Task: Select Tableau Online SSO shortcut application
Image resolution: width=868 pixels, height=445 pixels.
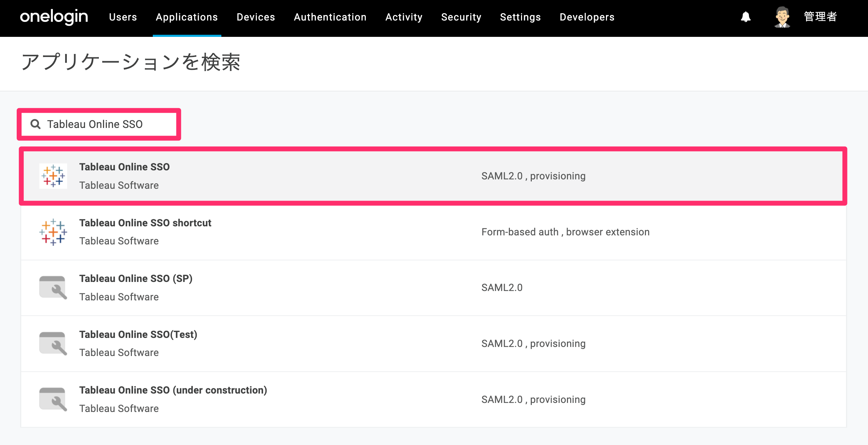Action: [x=433, y=232]
